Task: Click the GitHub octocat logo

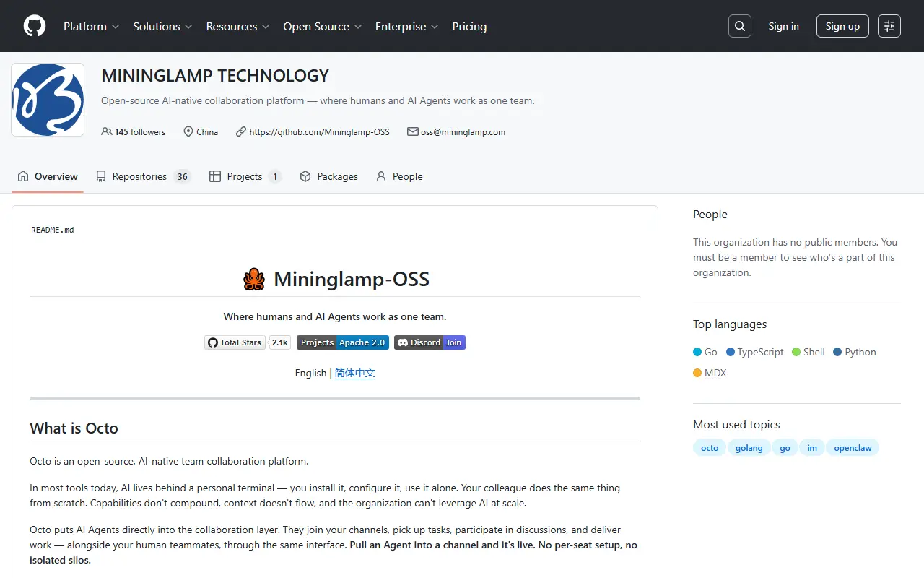Action: pos(35,26)
